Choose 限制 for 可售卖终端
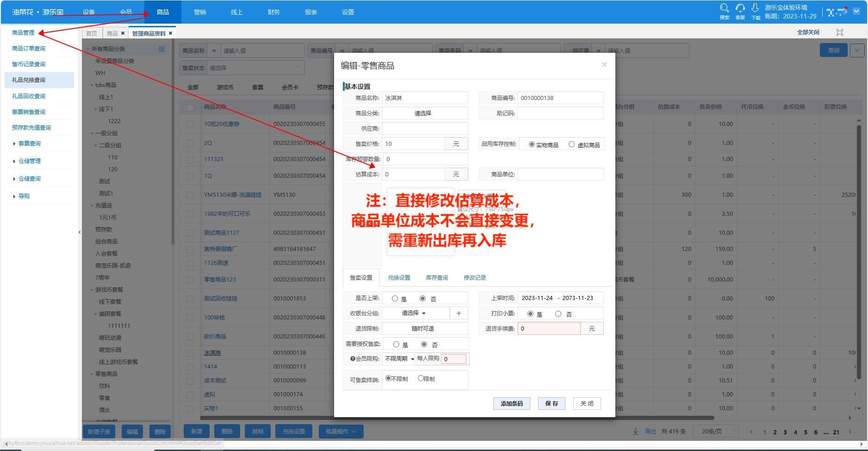The width and height of the screenshot is (868, 451). 421,378
